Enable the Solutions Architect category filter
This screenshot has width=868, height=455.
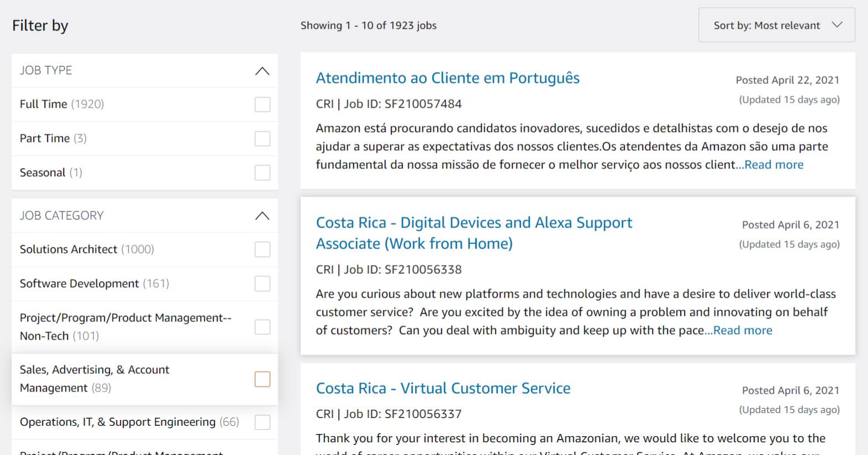tap(262, 250)
